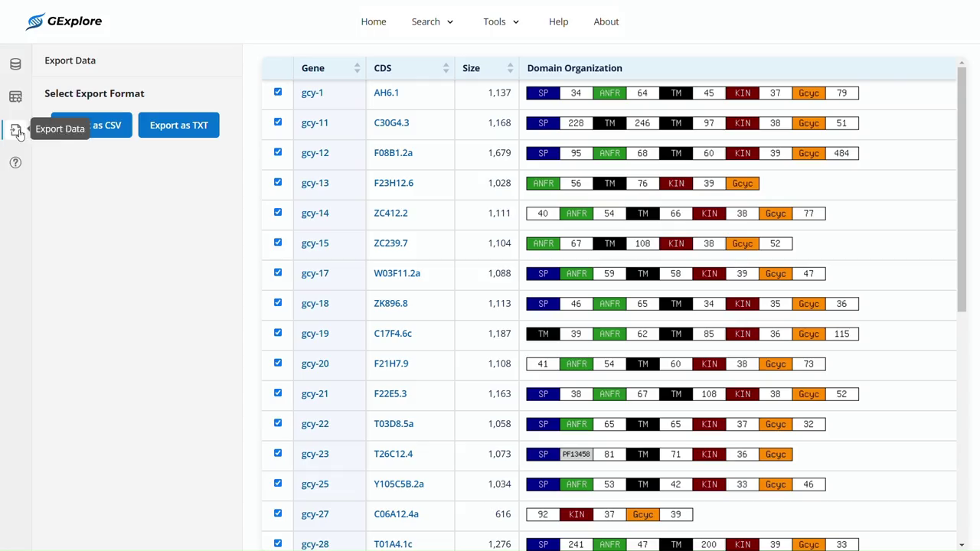The image size is (980, 551).
Task: Click the red KIN domain in gcy-15 row
Action: [x=675, y=243]
